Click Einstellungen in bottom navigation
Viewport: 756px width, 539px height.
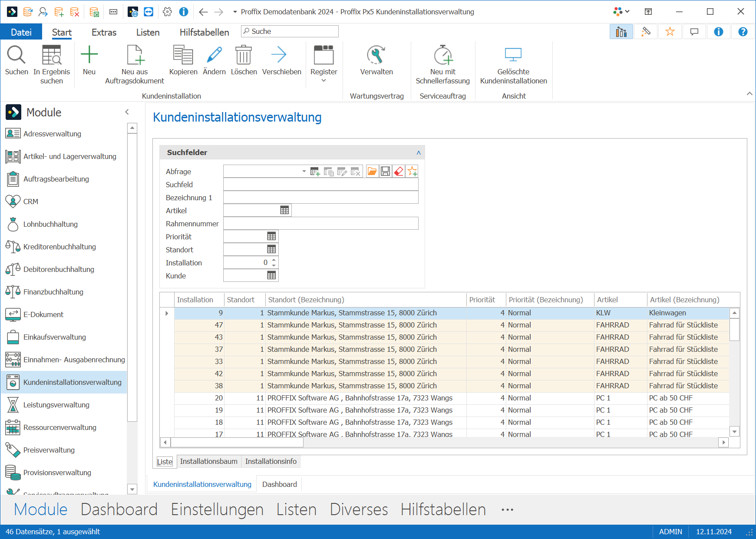click(x=217, y=509)
